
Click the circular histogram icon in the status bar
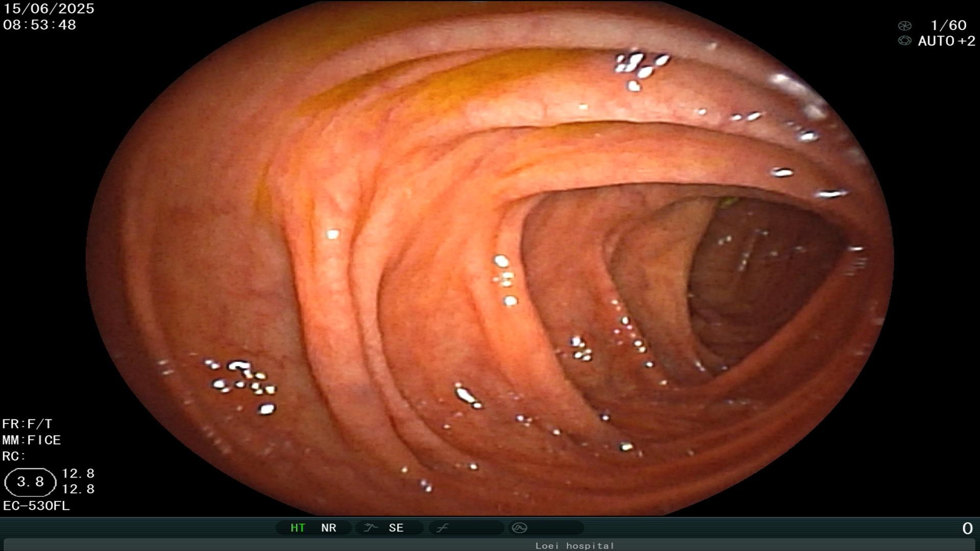tap(519, 528)
